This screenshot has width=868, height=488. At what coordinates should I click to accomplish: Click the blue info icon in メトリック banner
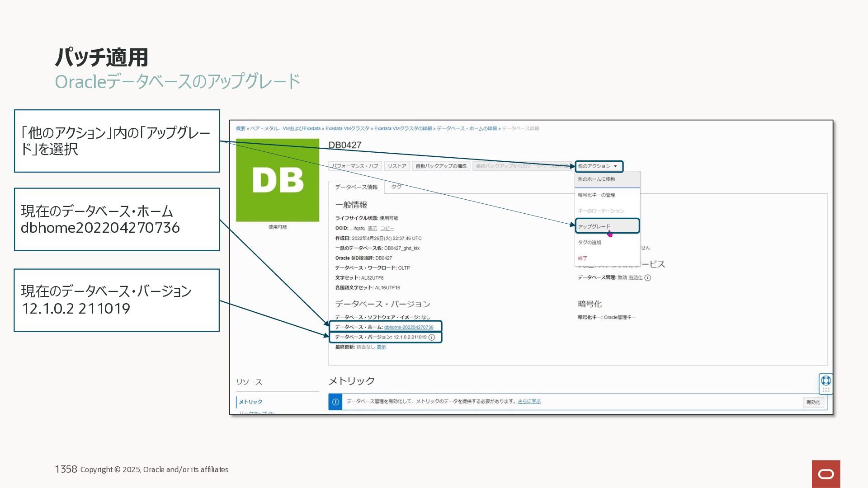pyautogui.click(x=335, y=402)
